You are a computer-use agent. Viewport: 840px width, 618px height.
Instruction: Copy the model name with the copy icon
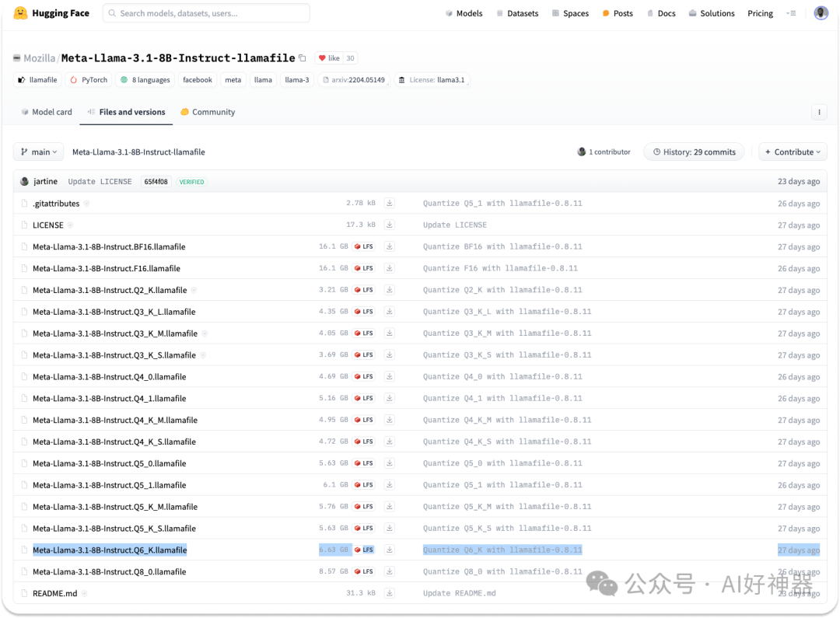pyautogui.click(x=303, y=58)
